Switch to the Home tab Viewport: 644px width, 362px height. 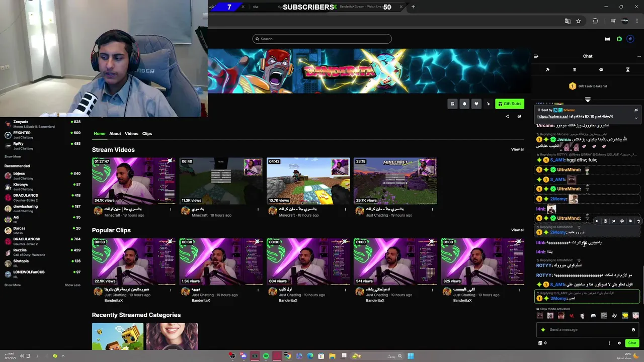tap(100, 134)
